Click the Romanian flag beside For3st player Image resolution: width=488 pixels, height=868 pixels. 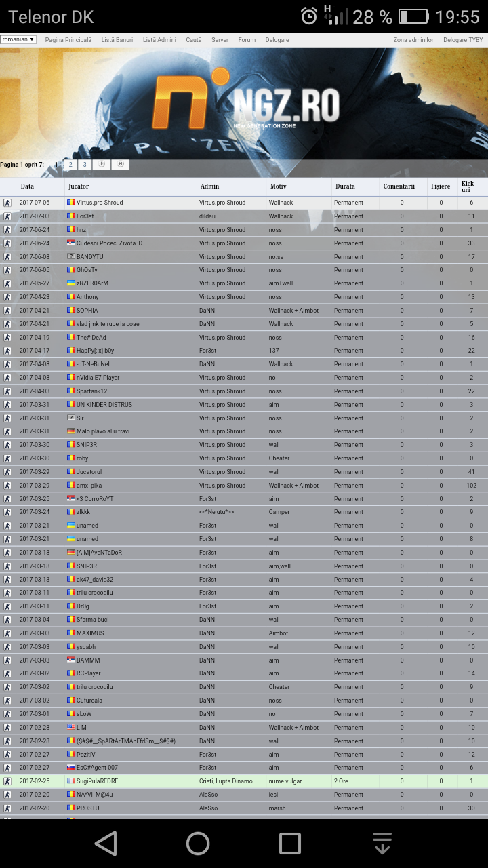(x=70, y=216)
